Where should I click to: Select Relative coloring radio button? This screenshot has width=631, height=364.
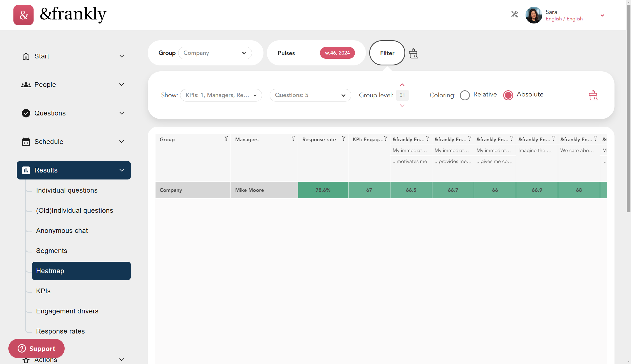[x=465, y=95]
